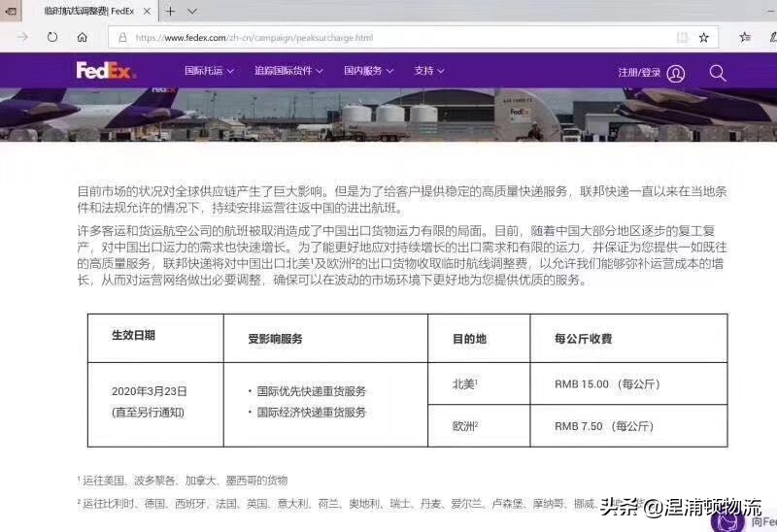This screenshot has height=532, width=777.
Task: Open favorites list hub icon
Action: (x=744, y=37)
